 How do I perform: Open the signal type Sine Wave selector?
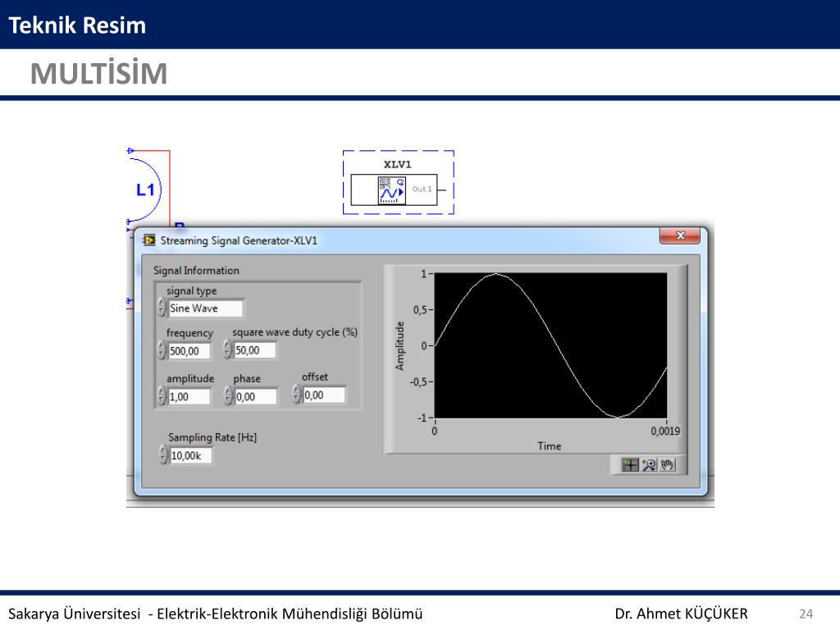205,308
